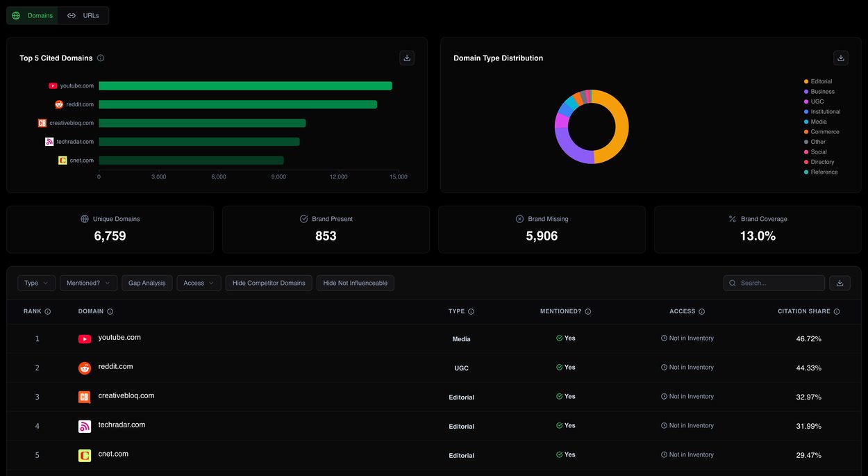
Task: Click info icon next to Top 5 Cited Domains
Action: pyautogui.click(x=101, y=58)
